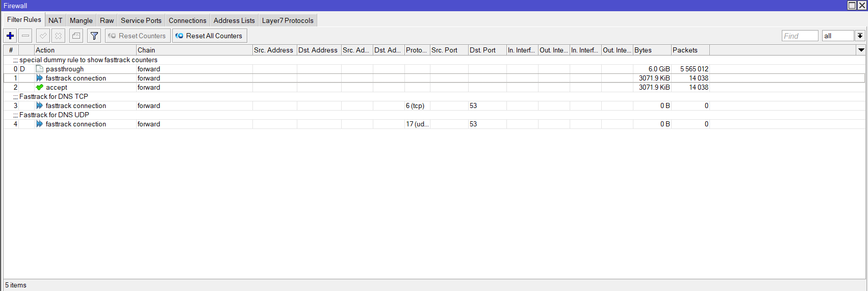Select rule 4 fasttrack connection row
This screenshot has height=291, width=868.
75,124
